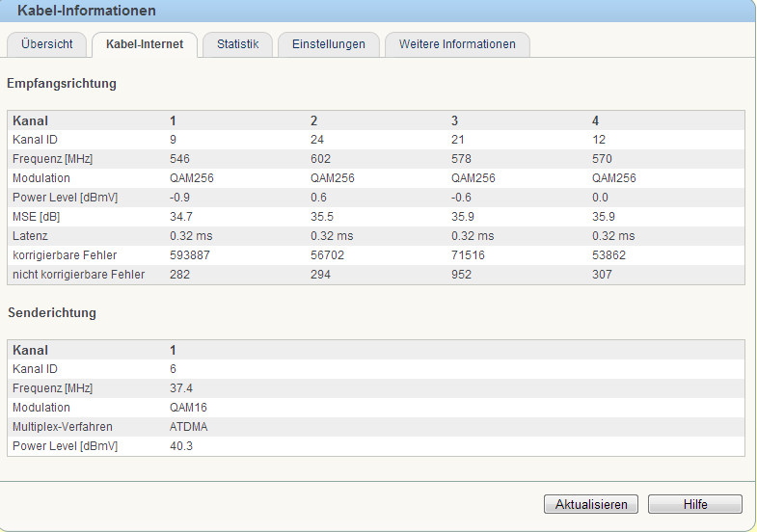Select the Empfangsrichtung heading

click(x=62, y=84)
